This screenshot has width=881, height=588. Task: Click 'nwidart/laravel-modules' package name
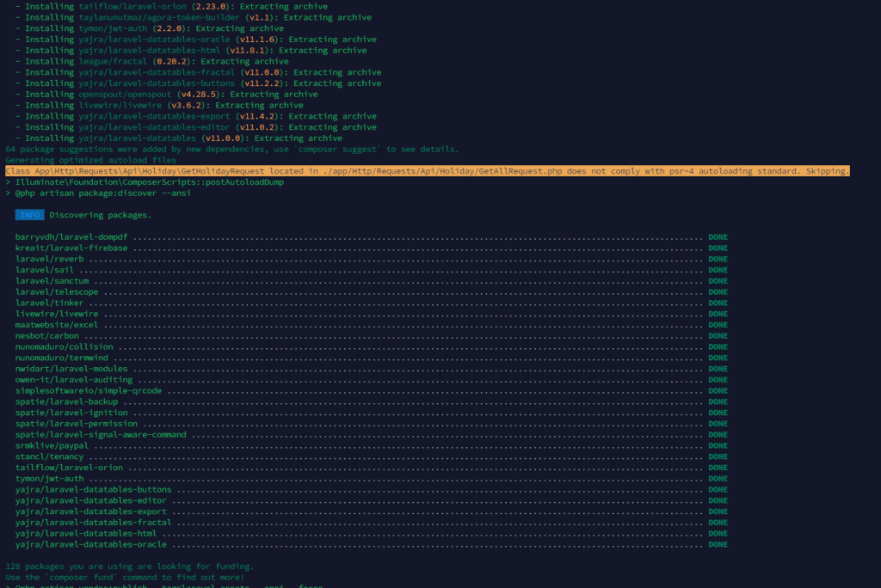click(71, 369)
